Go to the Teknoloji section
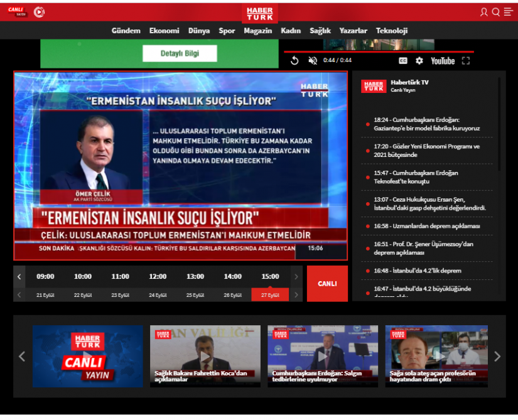 tap(392, 31)
